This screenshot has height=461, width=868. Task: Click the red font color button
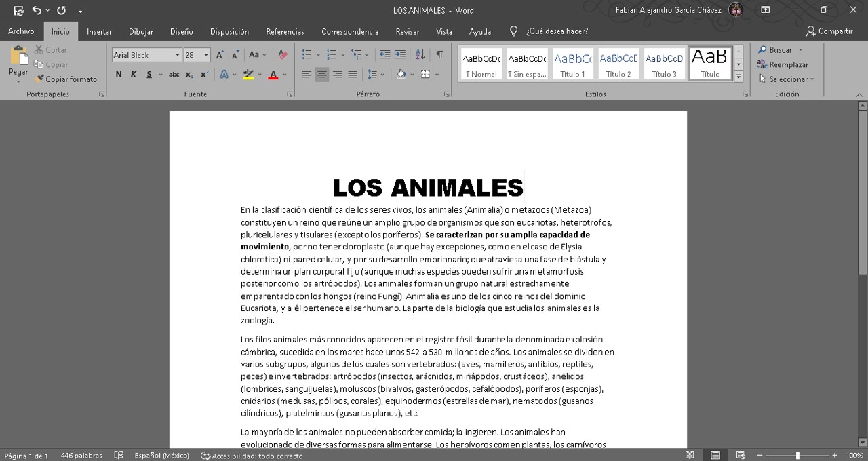273,75
